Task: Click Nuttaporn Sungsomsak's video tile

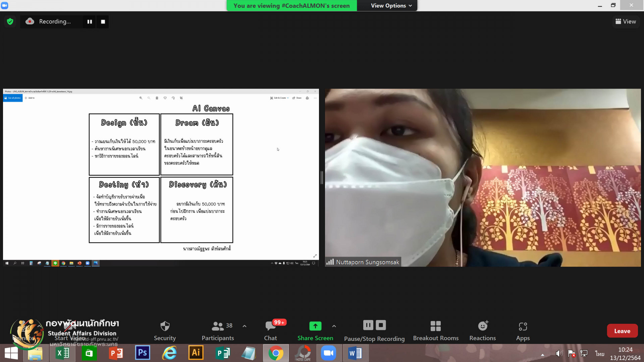Action: [x=482, y=178]
